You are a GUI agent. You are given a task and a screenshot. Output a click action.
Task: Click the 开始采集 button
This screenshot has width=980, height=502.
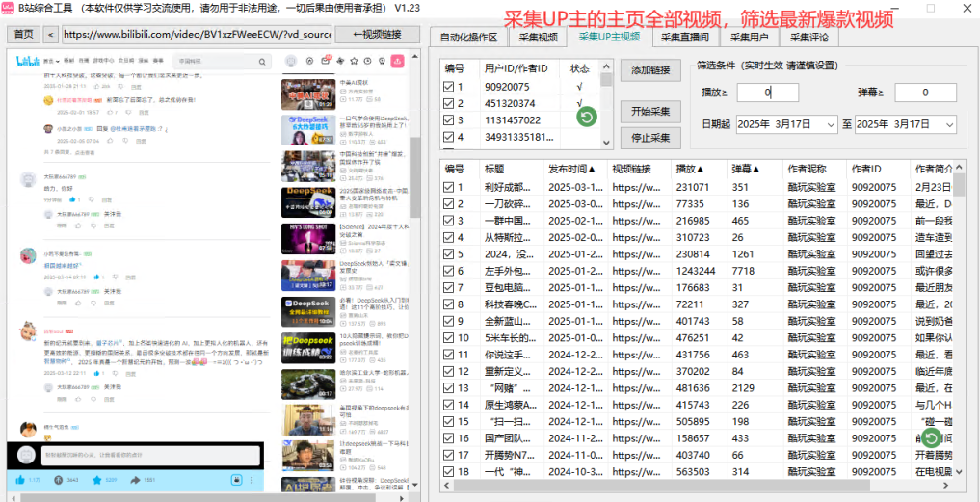(x=650, y=112)
